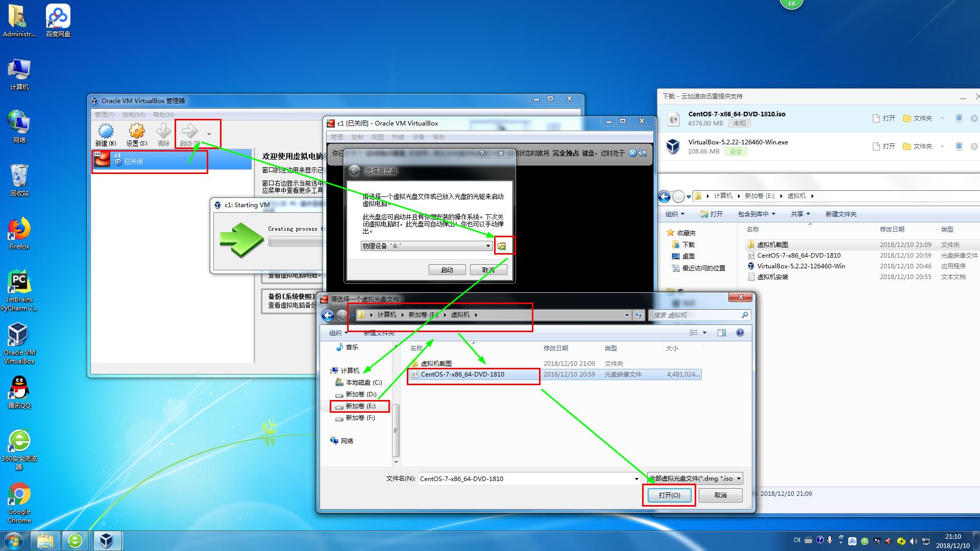The width and height of the screenshot is (980, 551).
Task: Open the 管理(F) menu in VirtualBox Manager
Action: 105,114
